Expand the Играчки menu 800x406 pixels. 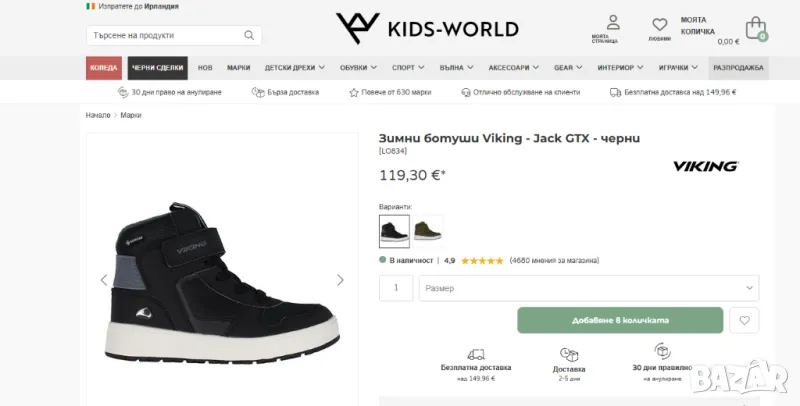tap(679, 68)
